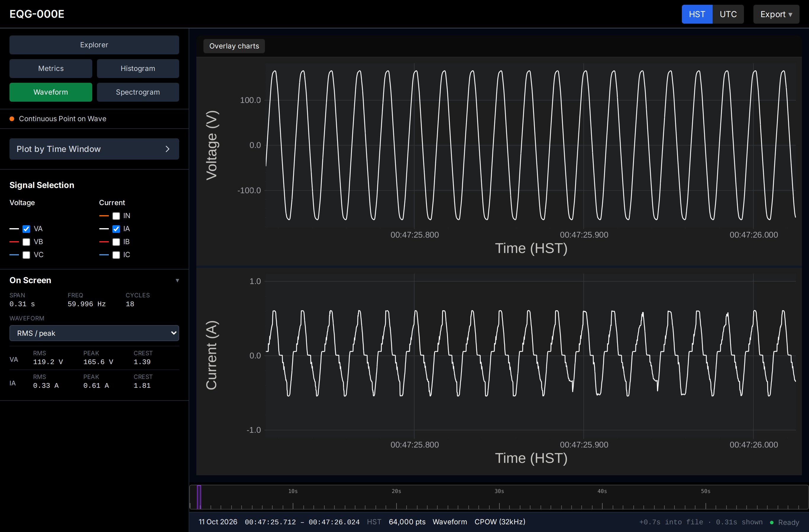Collapse the On Screen section arrow

click(x=177, y=280)
